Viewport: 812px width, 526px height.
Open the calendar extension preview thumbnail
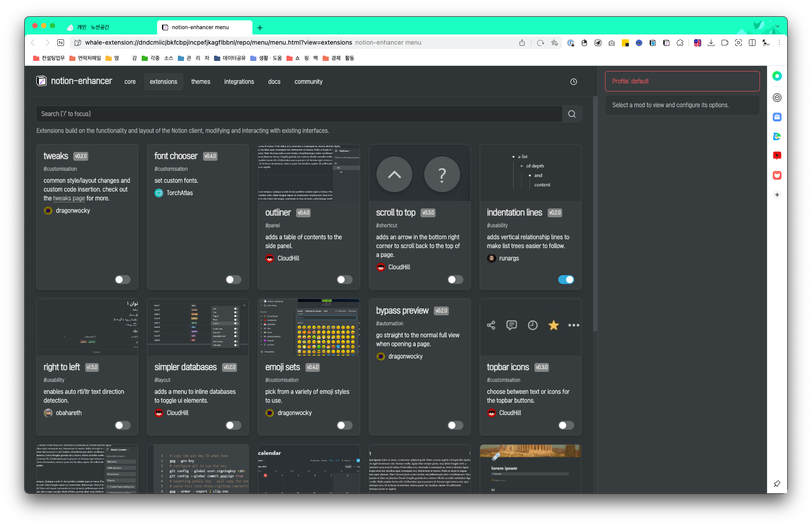click(x=309, y=469)
